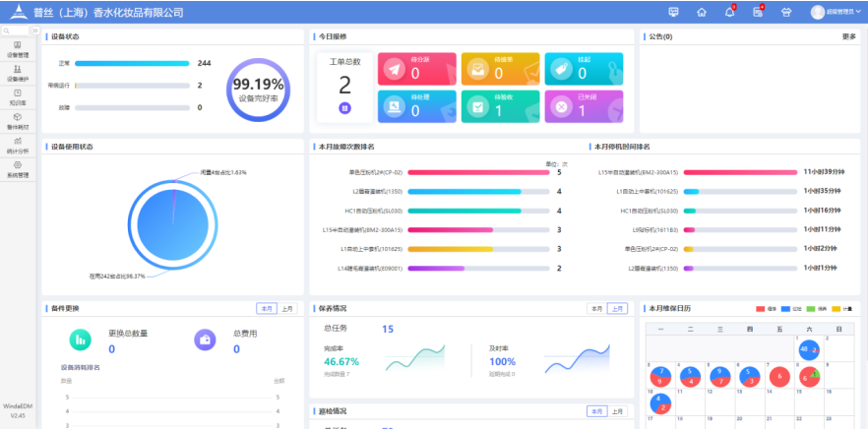Open the theme shirt icon

[x=785, y=13]
